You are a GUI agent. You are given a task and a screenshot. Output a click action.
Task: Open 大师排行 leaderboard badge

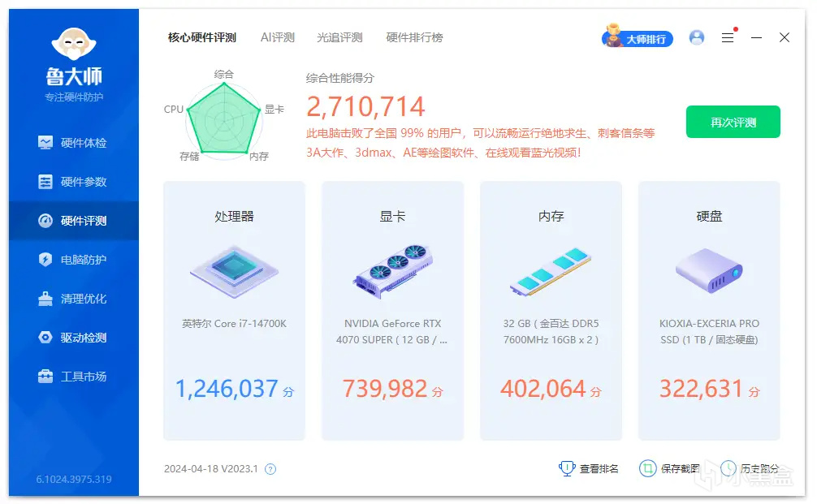[638, 37]
